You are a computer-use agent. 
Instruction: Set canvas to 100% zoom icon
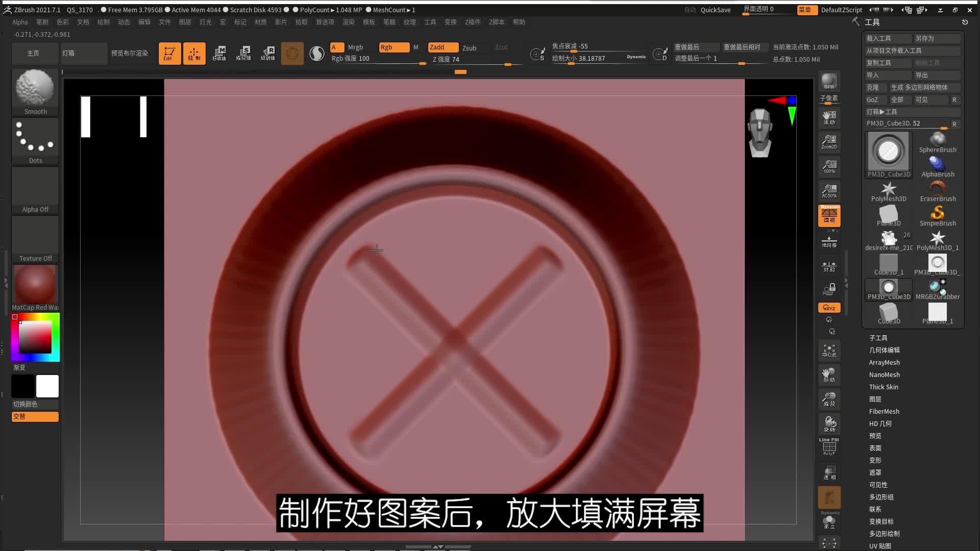(x=829, y=166)
